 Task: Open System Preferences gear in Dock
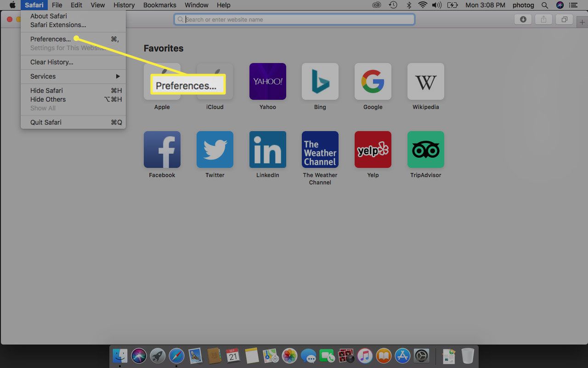coord(421,356)
